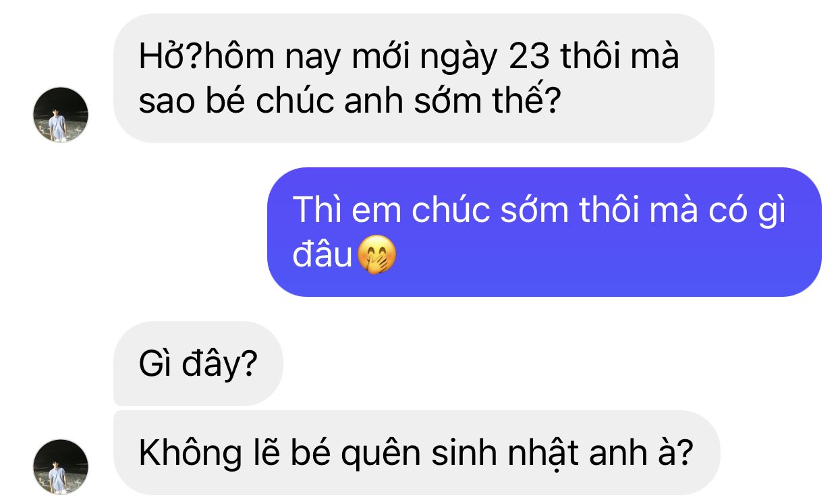Select the gray message starting with "Hở?hôm nay"
838x504 pixels.
(x=414, y=78)
